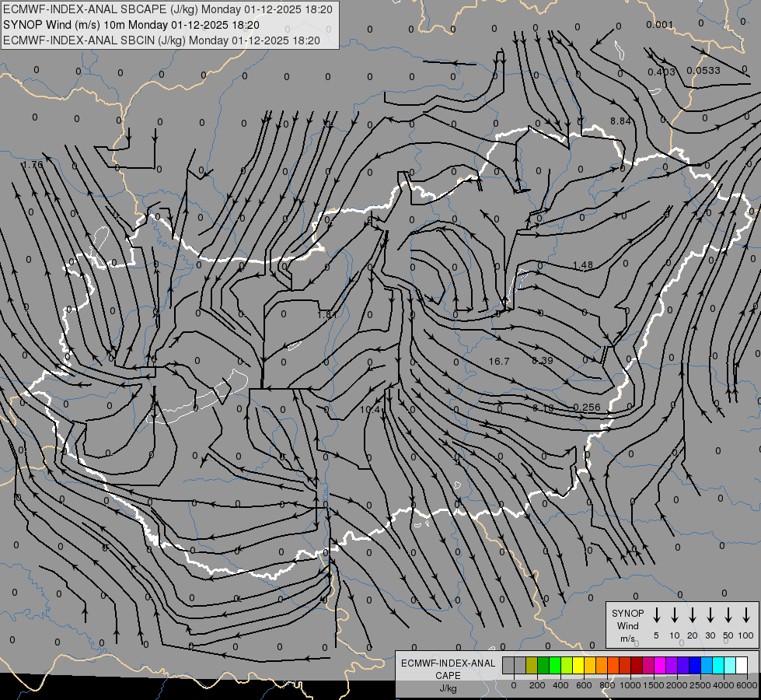Pick the red swatch left of 1000 tick
The width and height of the screenshot is (761, 700).
tap(625, 665)
